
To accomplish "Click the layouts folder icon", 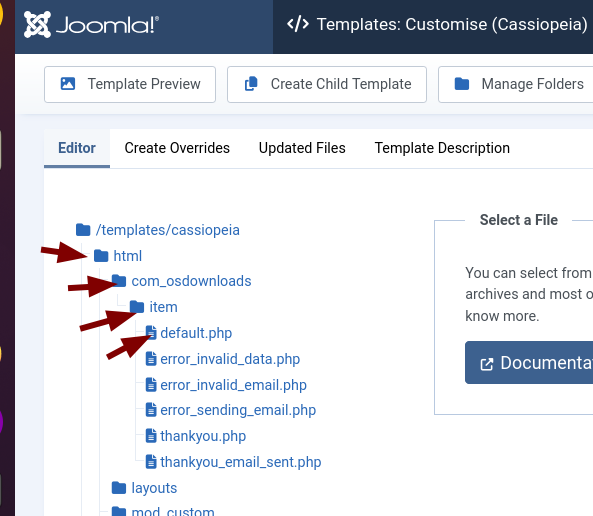I will (x=119, y=488).
